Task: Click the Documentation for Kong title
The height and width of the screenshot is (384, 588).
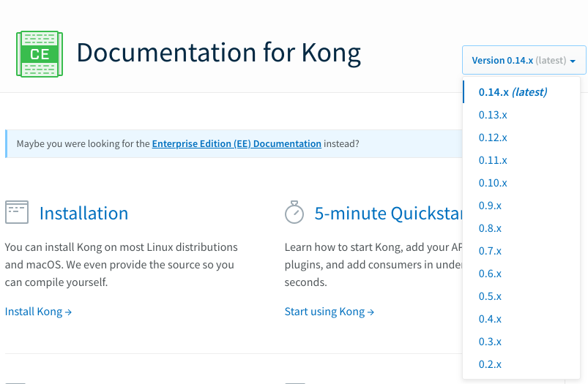Action: (219, 53)
